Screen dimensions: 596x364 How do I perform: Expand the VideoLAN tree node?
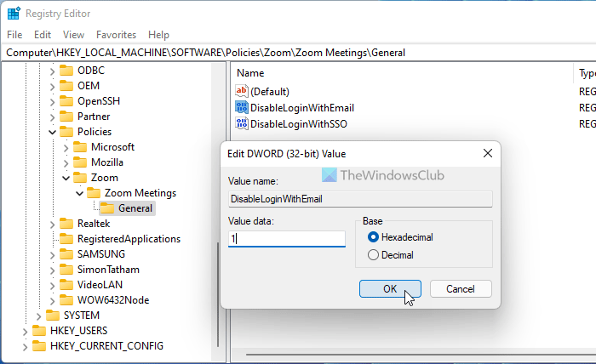point(53,286)
